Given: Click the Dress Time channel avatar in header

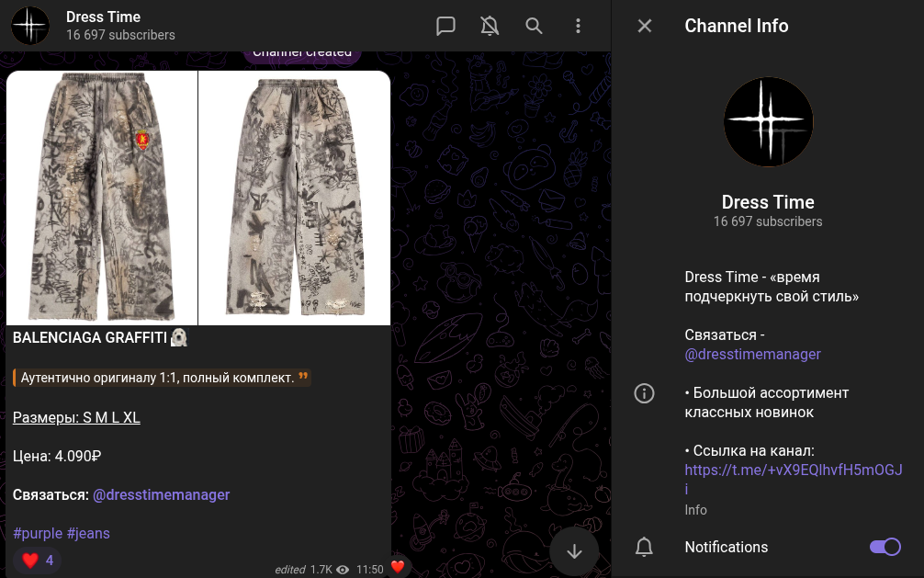Looking at the screenshot, I should pyautogui.click(x=30, y=25).
